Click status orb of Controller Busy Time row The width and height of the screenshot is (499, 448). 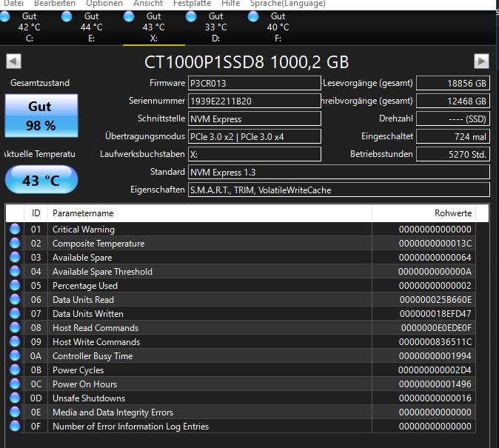15,355
